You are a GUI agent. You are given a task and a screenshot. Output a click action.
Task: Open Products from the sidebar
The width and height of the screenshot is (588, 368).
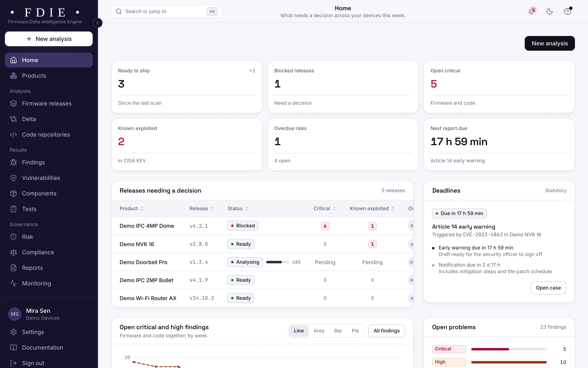pos(49,76)
